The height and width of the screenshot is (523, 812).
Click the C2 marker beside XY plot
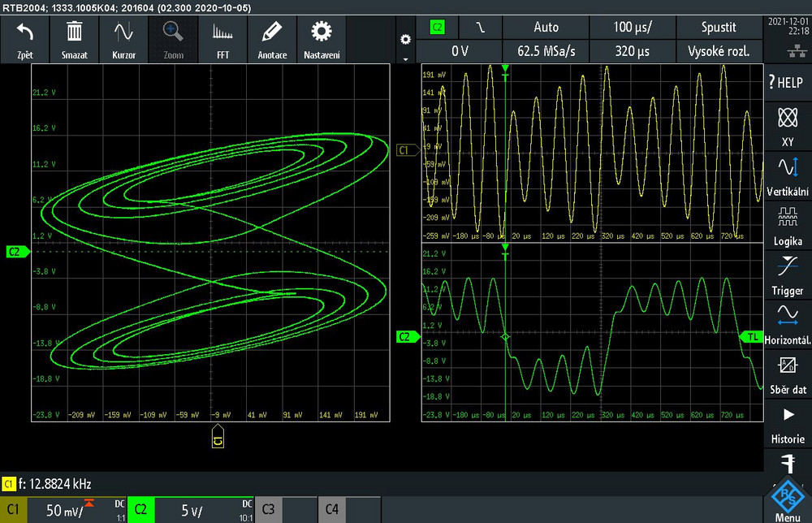point(18,252)
